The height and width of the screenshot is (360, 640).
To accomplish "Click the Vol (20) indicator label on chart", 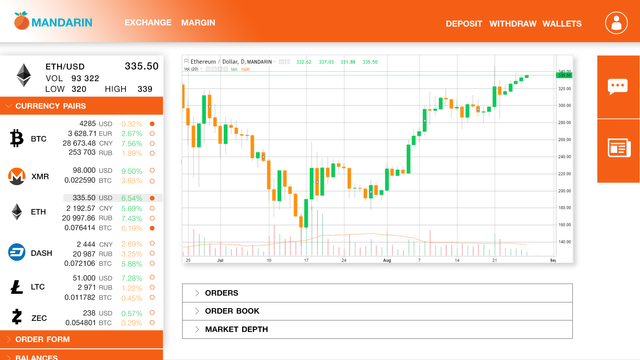I will pos(191,69).
